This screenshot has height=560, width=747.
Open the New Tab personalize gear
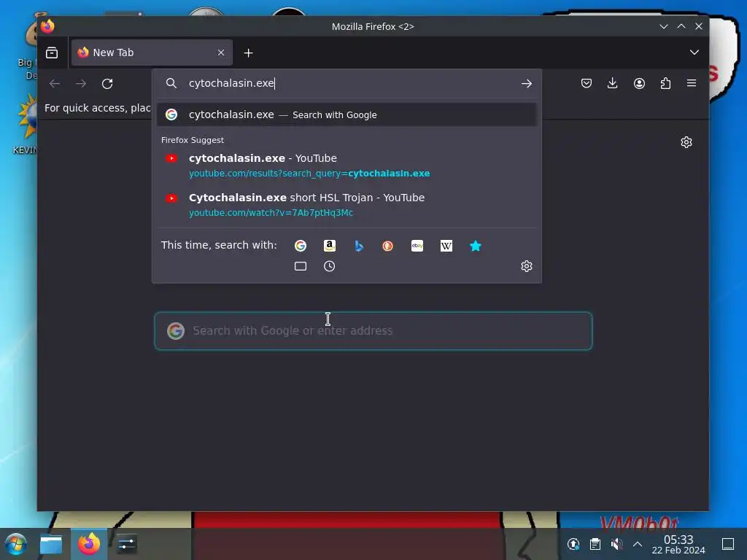[686, 142]
